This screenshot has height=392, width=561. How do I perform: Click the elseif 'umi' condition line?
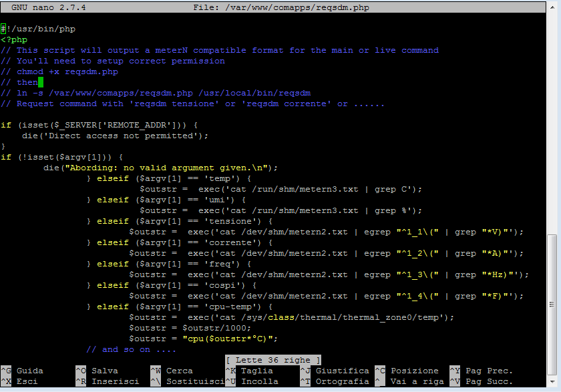coord(166,200)
